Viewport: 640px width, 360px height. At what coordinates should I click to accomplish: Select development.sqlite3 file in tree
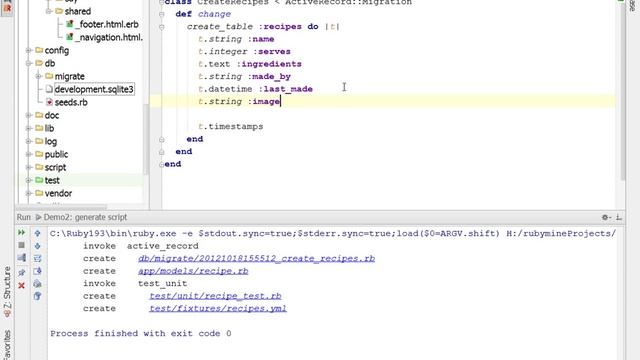click(x=94, y=89)
